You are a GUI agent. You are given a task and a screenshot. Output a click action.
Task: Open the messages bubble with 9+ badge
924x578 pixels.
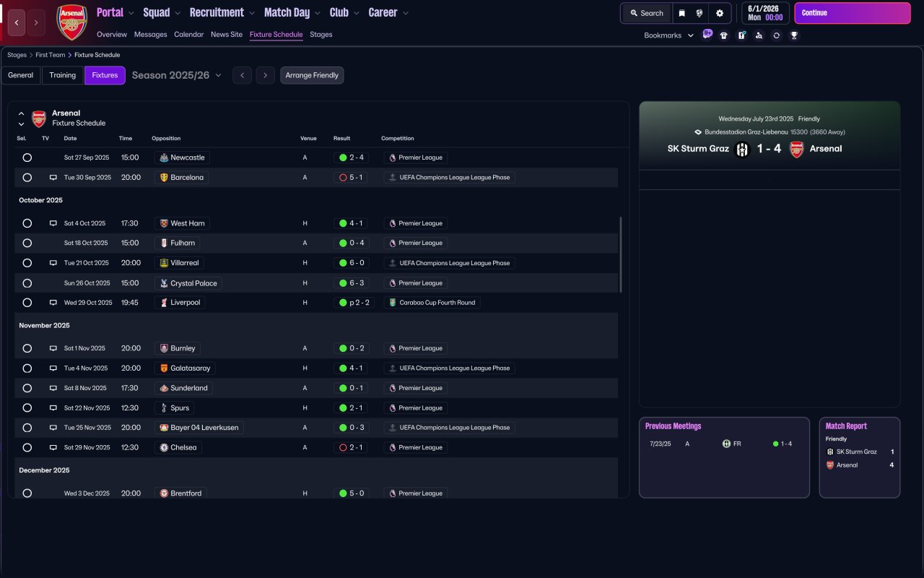point(707,34)
